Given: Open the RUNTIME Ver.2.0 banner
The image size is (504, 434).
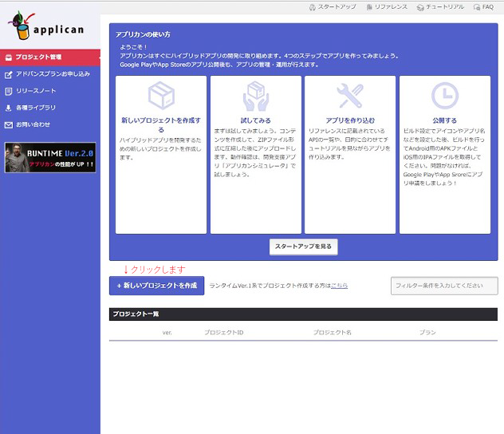Looking at the screenshot, I should (x=50, y=157).
